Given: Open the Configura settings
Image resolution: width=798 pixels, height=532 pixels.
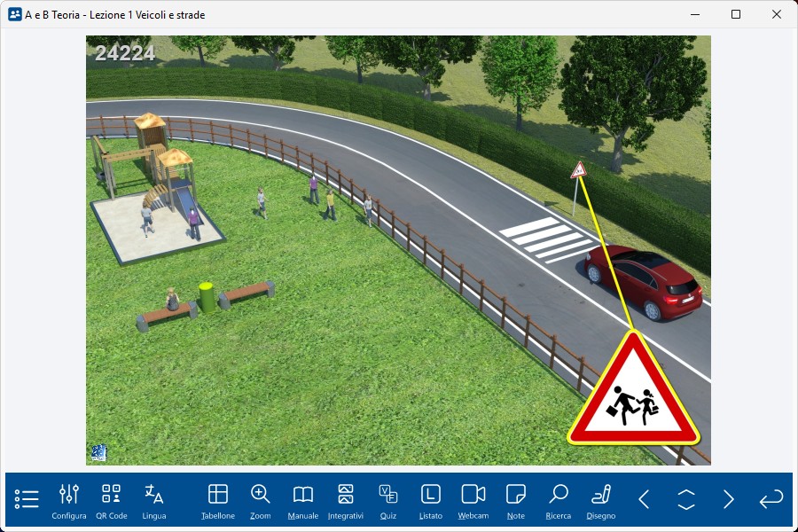Looking at the screenshot, I should click(69, 500).
